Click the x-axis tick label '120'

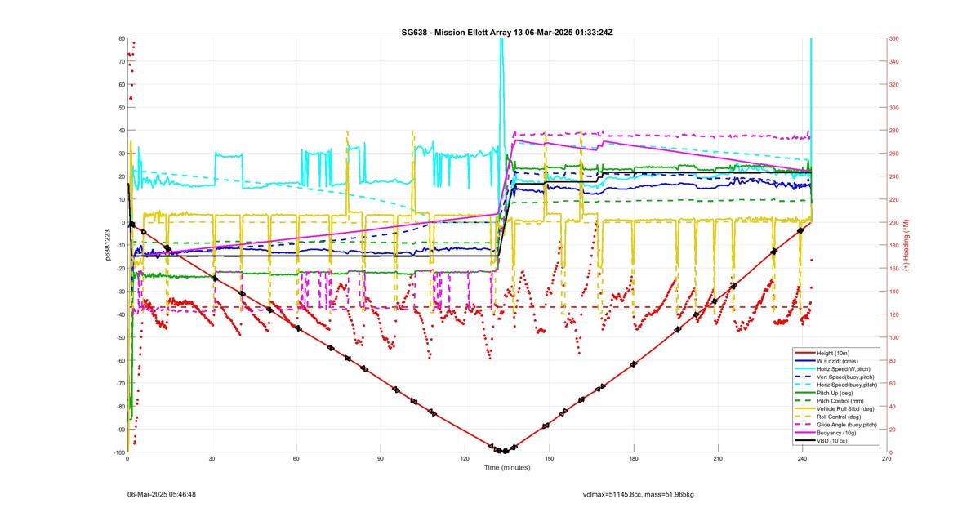pyautogui.click(x=465, y=459)
